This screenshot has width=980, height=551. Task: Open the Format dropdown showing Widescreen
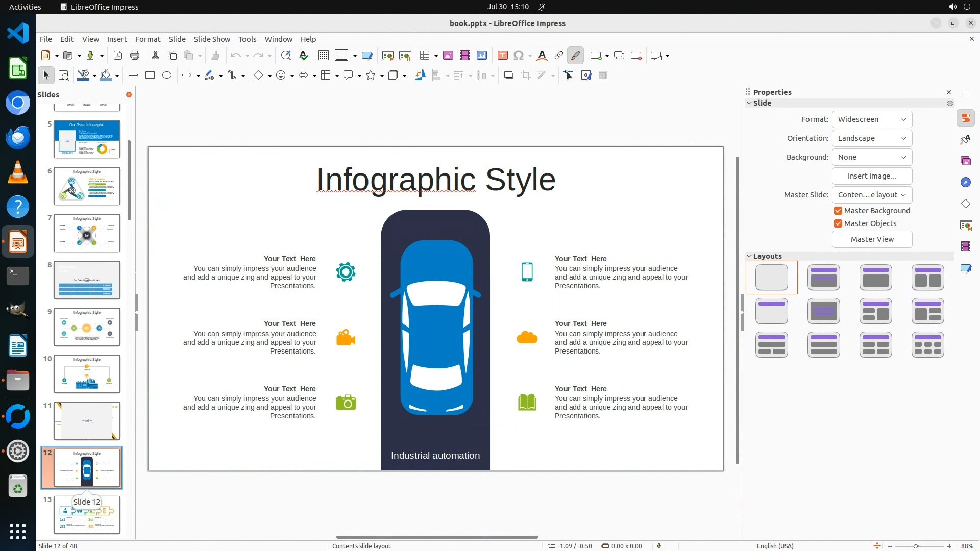pyautogui.click(x=872, y=119)
